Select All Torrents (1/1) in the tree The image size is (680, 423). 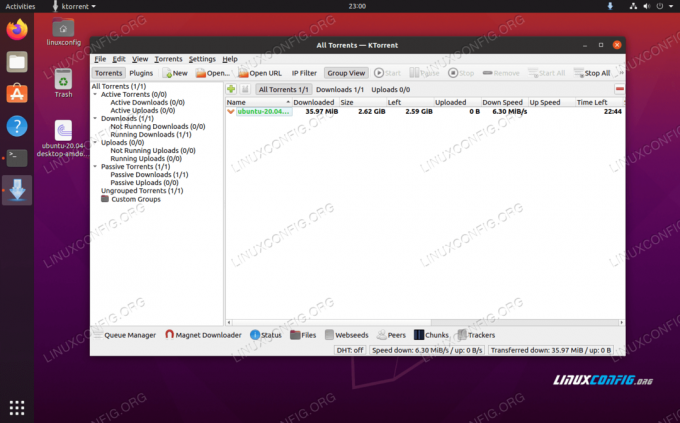point(119,86)
